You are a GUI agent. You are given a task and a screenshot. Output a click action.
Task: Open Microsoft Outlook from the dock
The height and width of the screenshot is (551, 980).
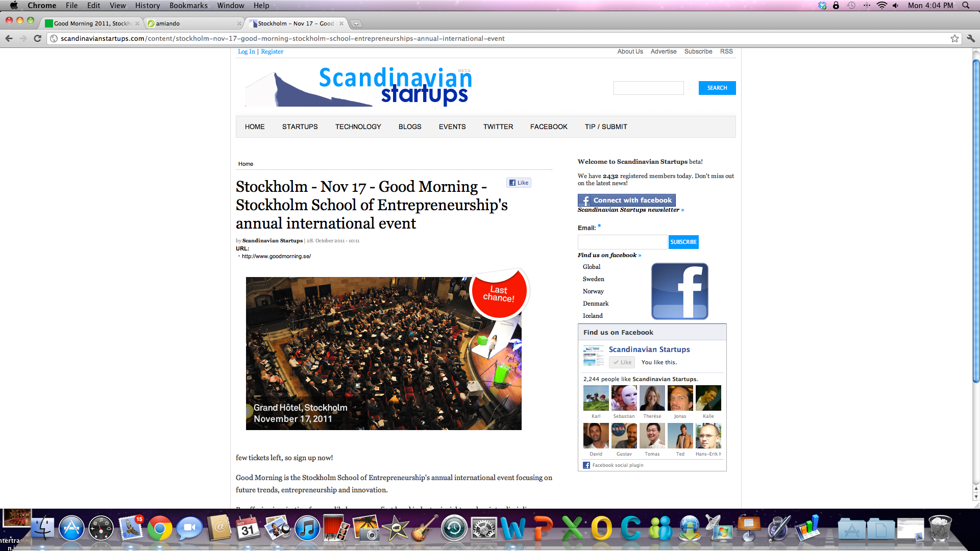click(x=601, y=528)
